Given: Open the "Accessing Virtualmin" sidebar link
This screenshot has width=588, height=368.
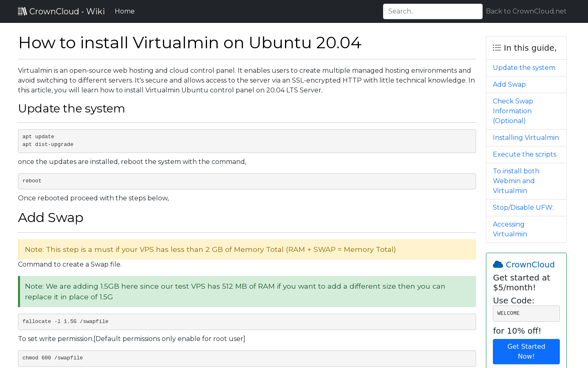Looking at the screenshot, I should coord(510,229).
